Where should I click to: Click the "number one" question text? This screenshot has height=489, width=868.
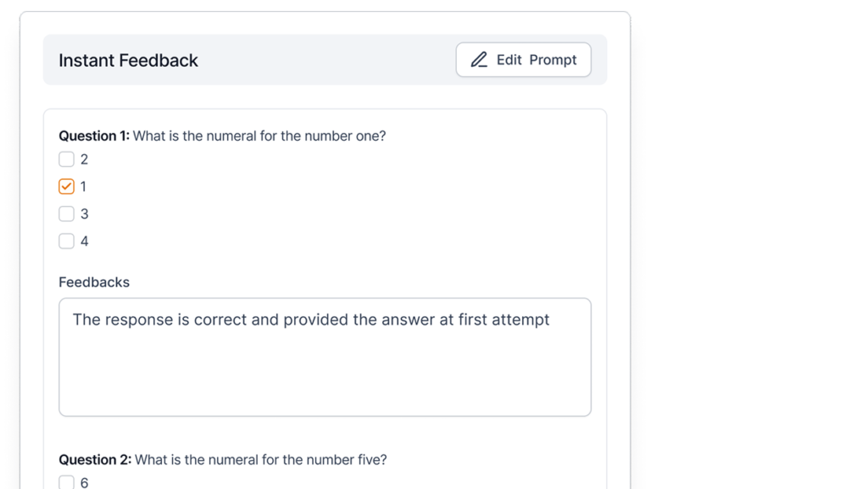348,136
